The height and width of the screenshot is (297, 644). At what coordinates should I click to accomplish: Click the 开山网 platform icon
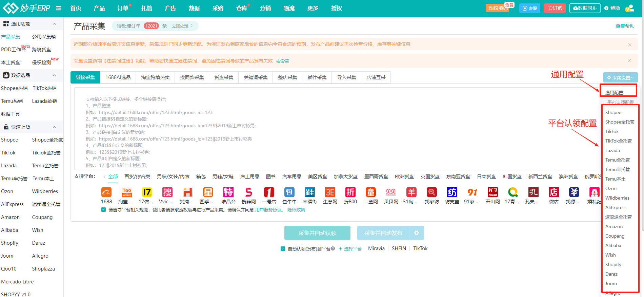pyautogui.click(x=493, y=192)
